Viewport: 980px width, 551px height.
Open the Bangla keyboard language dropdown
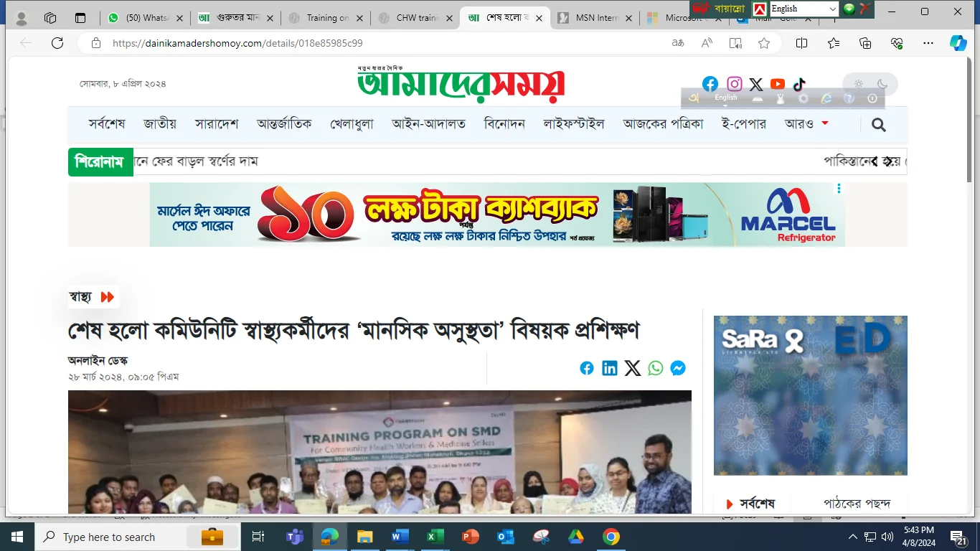click(804, 9)
